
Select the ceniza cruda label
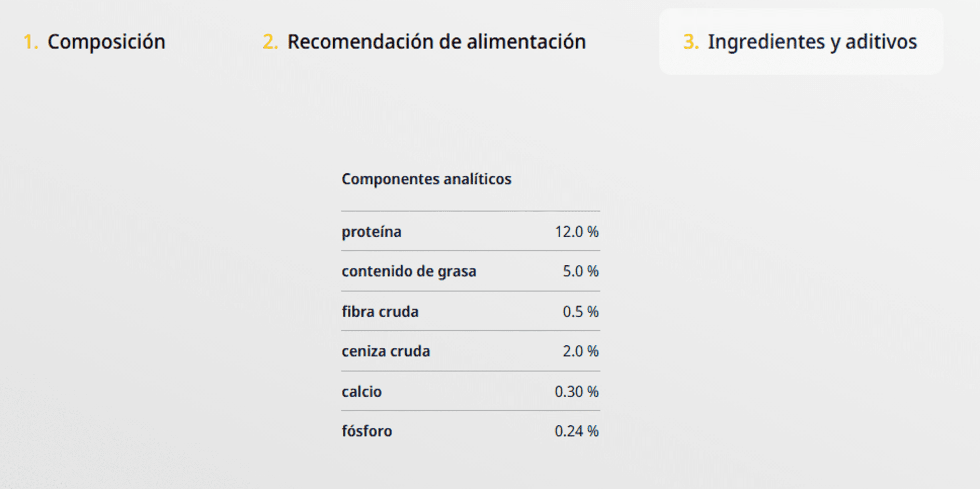click(x=386, y=351)
